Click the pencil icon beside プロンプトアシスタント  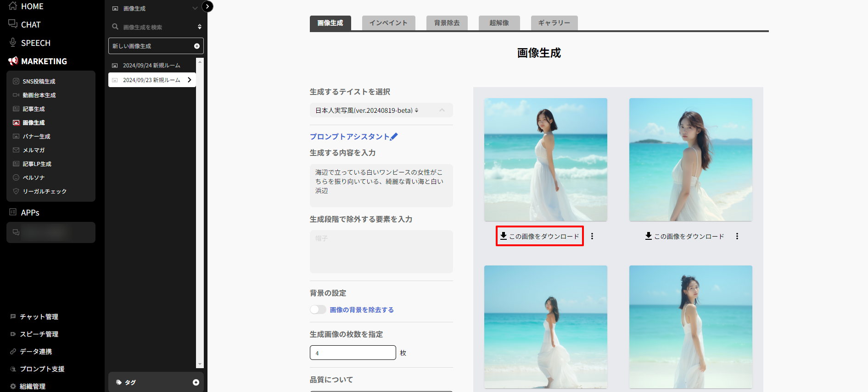pos(394,137)
